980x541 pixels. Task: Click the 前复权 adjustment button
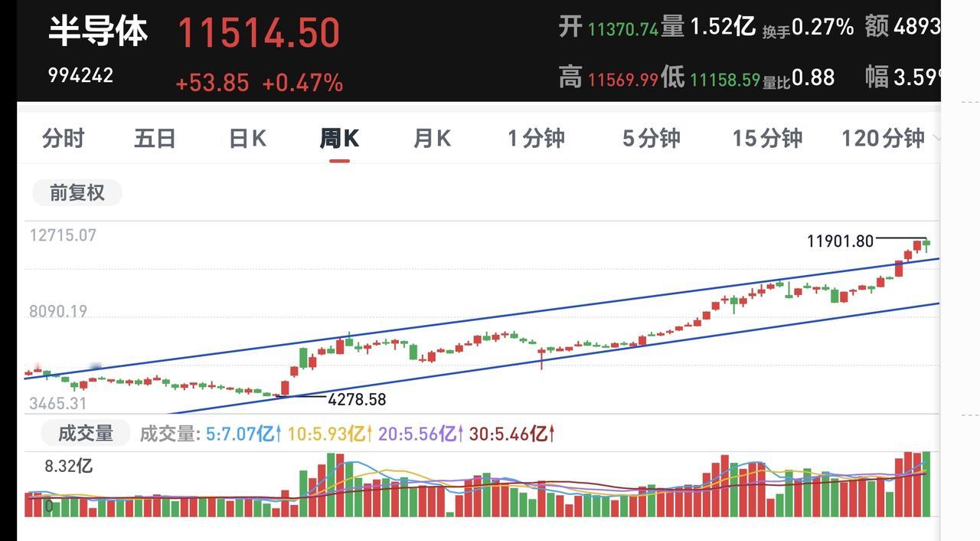pos(77,192)
